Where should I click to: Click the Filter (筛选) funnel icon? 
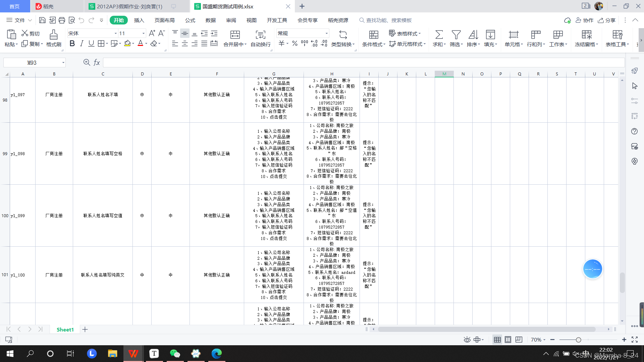(456, 35)
